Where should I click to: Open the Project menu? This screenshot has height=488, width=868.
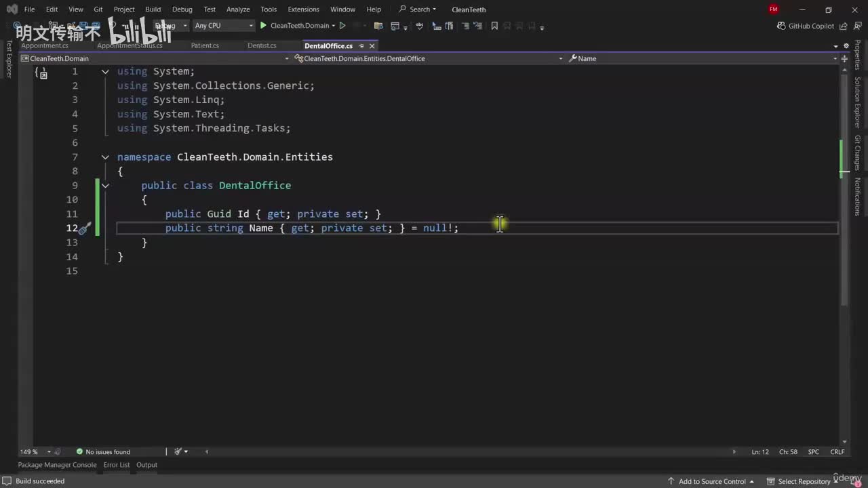pos(124,9)
